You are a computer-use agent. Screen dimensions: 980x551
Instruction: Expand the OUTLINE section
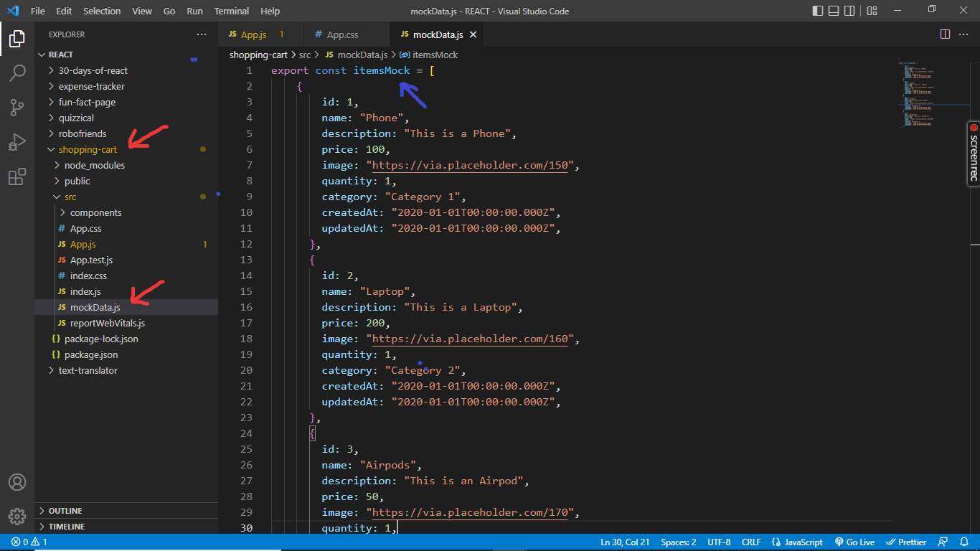(126, 511)
